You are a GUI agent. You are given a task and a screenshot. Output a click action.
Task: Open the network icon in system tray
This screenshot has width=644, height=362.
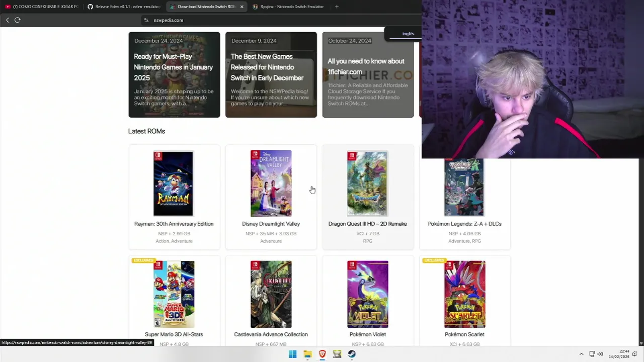592,354
